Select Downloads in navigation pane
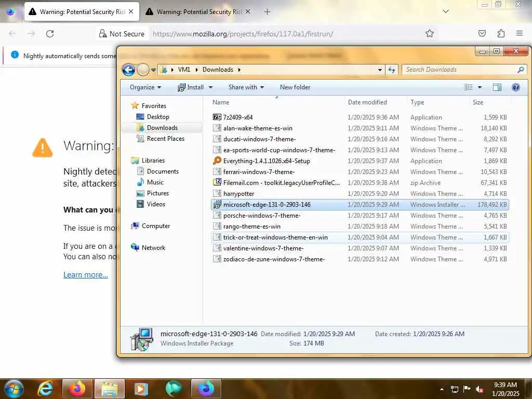 point(162,128)
